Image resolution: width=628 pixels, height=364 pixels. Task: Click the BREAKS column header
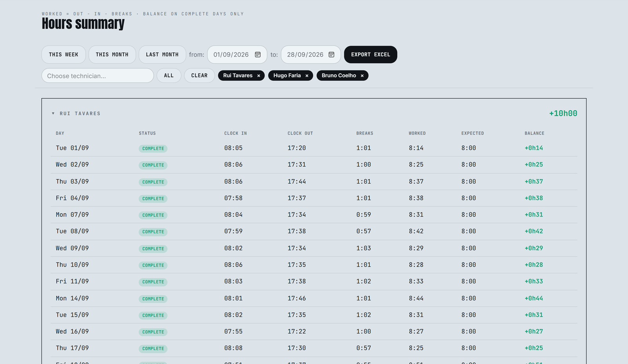coord(365,133)
